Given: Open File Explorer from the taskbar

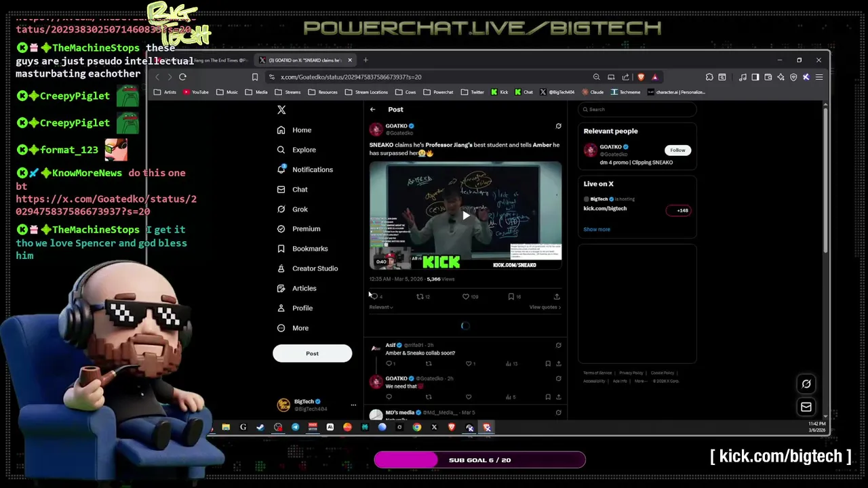Looking at the screenshot, I should pos(226,427).
